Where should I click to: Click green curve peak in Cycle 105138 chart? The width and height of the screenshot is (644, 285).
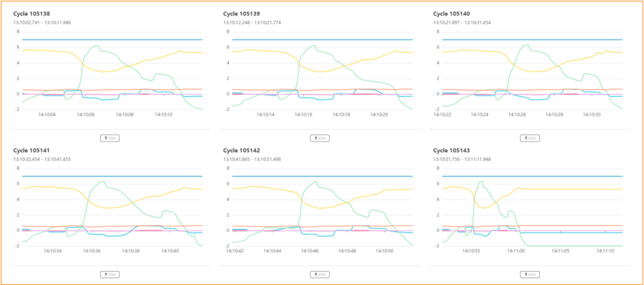(x=95, y=46)
